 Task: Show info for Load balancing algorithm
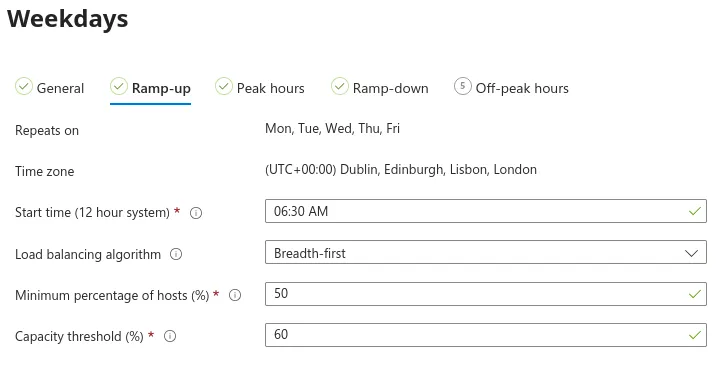tap(176, 254)
